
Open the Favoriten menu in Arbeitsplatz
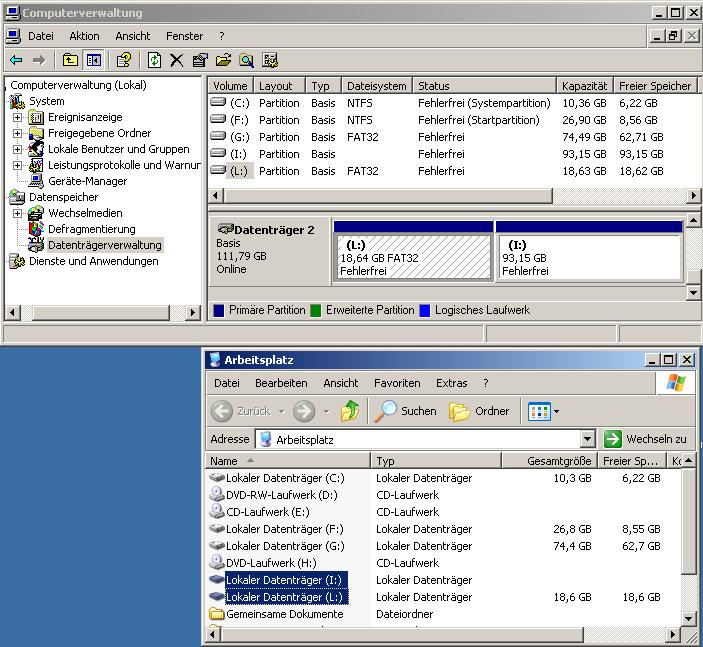[397, 383]
